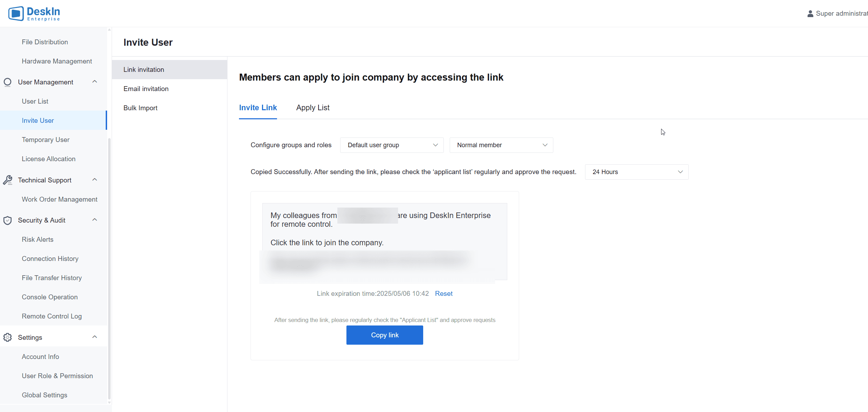This screenshot has width=868, height=412.
Task: Switch to the Apply List tab
Action: pos(313,108)
